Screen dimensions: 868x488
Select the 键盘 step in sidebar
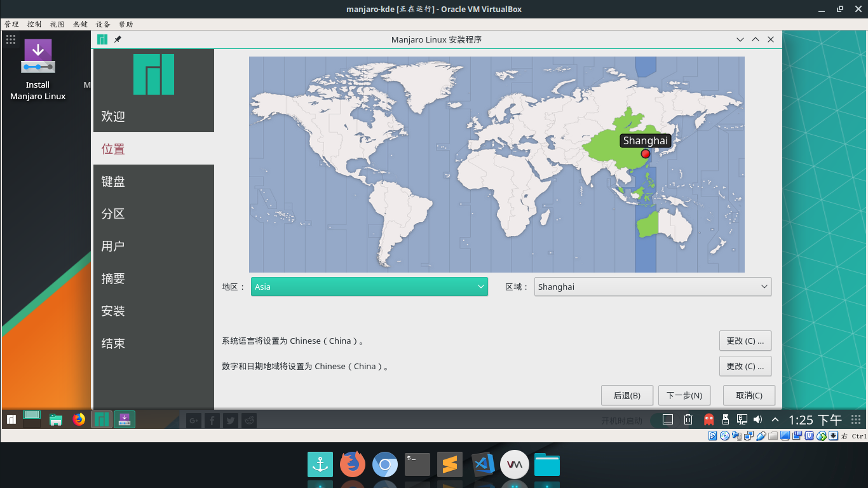point(154,181)
